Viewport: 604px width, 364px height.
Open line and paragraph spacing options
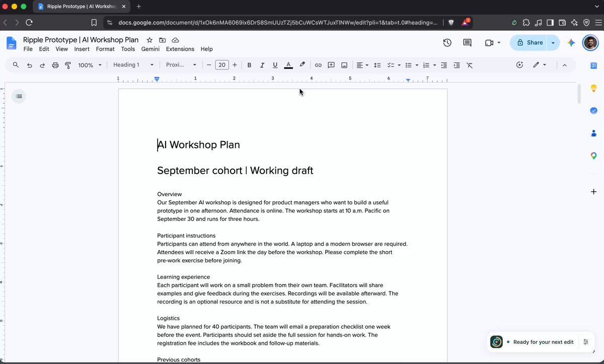tap(377, 65)
